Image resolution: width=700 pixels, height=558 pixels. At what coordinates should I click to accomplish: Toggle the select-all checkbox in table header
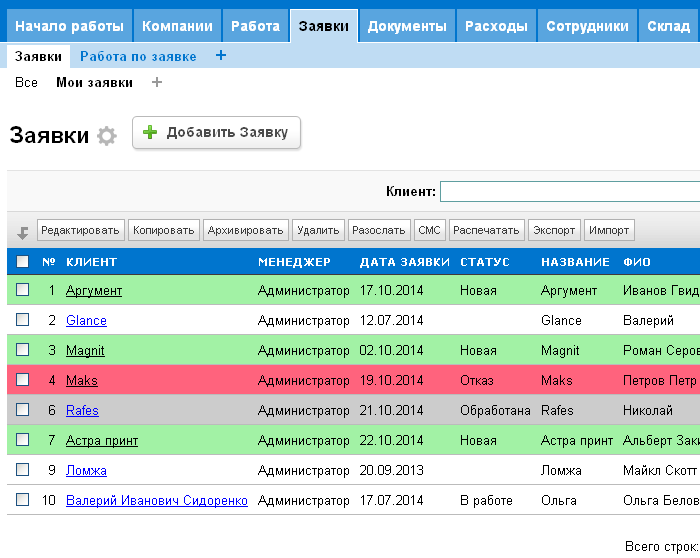[23, 262]
